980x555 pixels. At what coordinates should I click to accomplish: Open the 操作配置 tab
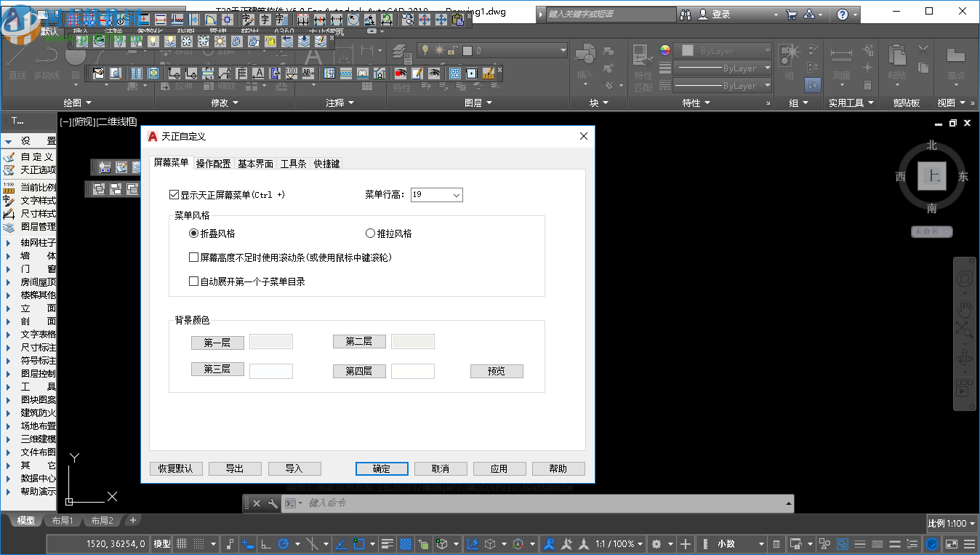coord(213,163)
